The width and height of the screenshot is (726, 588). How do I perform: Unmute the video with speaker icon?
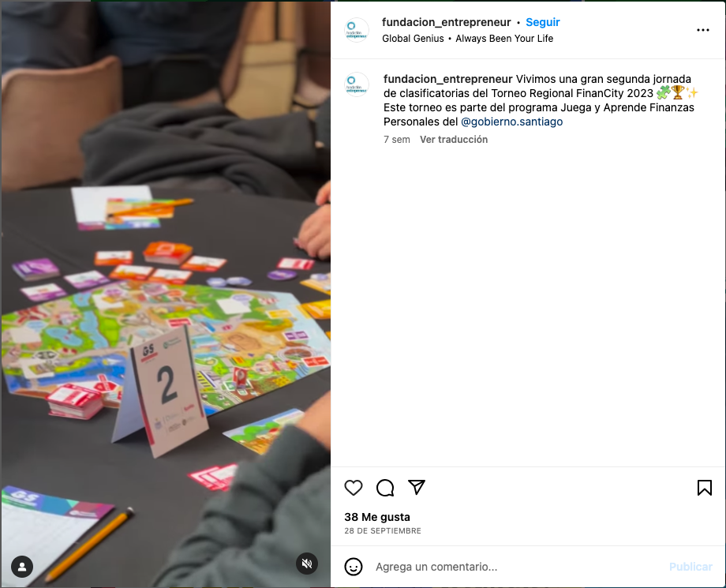pyautogui.click(x=307, y=563)
